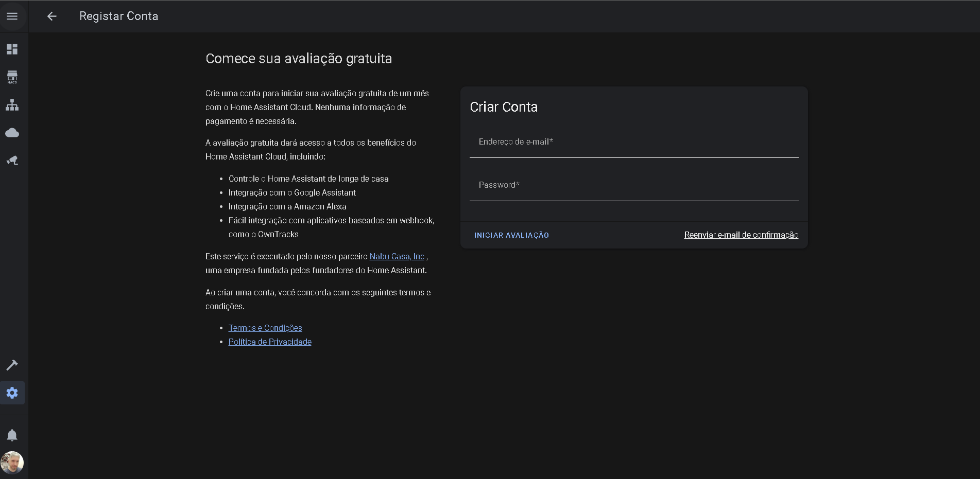Screen dimensions: 980x479
Task: Click text Integração com a Amazon Alexa
Action: coord(287,206)
